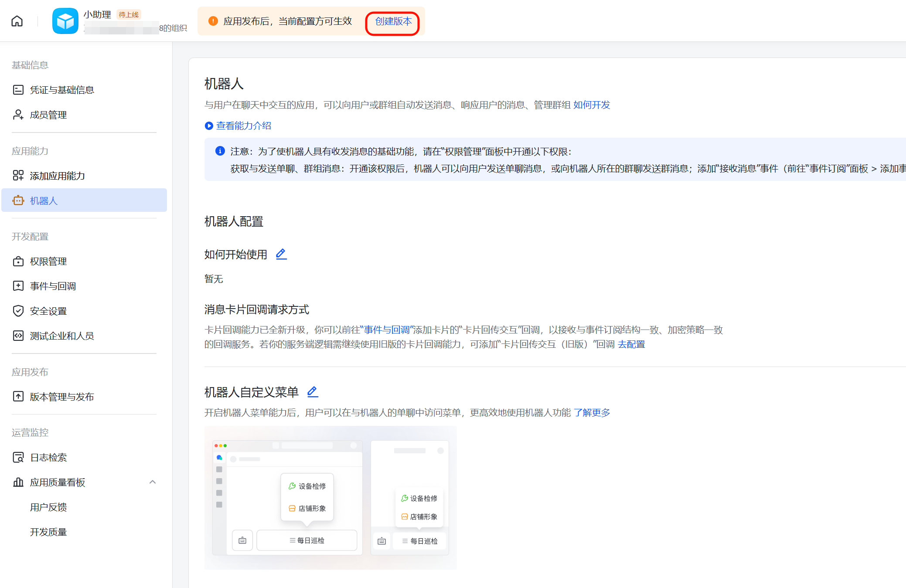Click the edit pencil next to 机器人自定义菜单
This screenshot has width=906, height=588.
tap(313, 392)
